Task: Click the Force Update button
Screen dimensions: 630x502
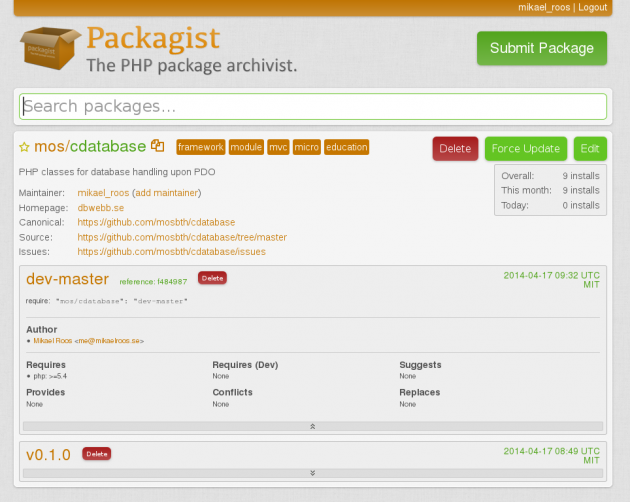Action: (x=526, y=149)
